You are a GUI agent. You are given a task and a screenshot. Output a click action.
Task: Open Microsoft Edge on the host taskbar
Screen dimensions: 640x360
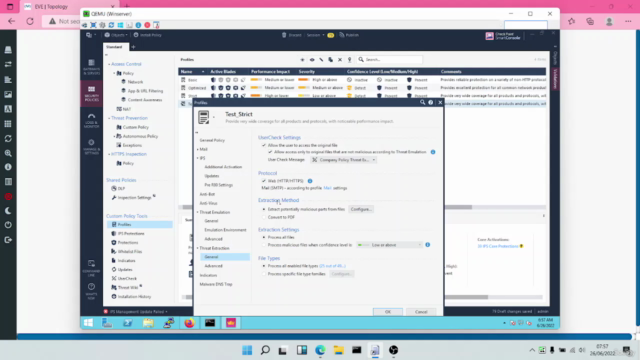coord(320,350)
